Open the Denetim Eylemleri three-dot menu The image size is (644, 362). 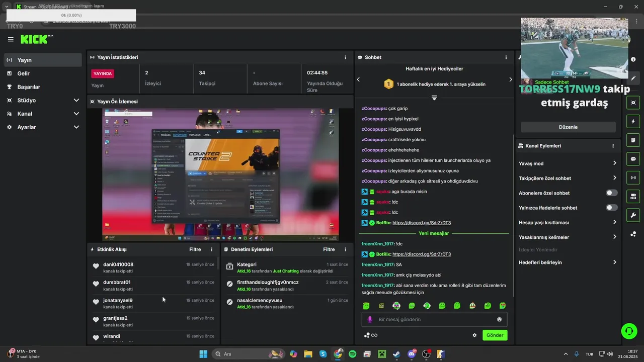(345, 249)
